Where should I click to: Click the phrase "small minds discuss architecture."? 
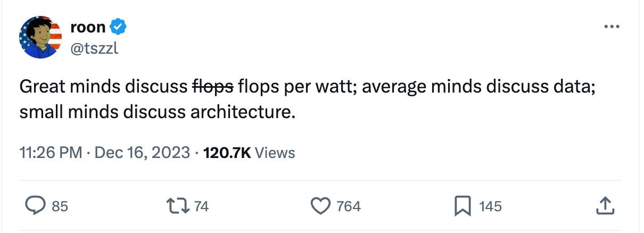coord(157,113)
